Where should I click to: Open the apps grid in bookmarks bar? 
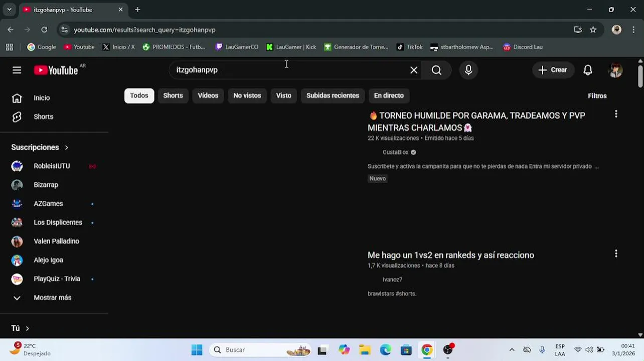[9, 47]
